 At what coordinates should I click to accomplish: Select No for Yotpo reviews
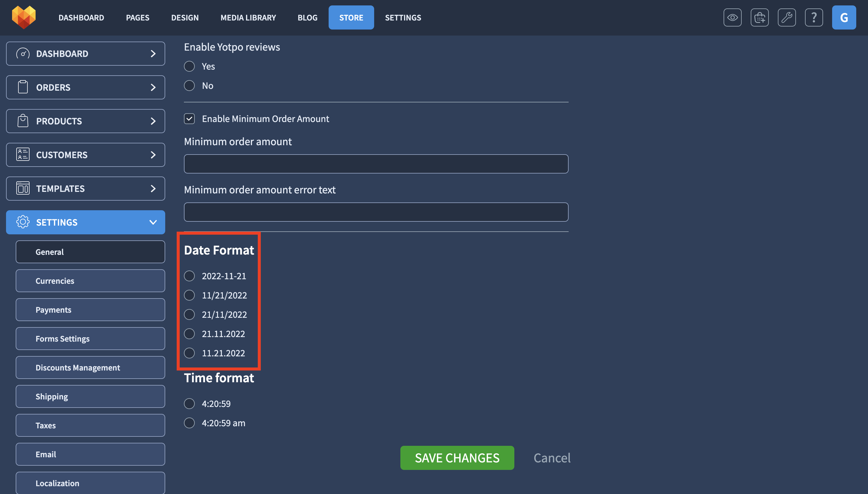190,86
